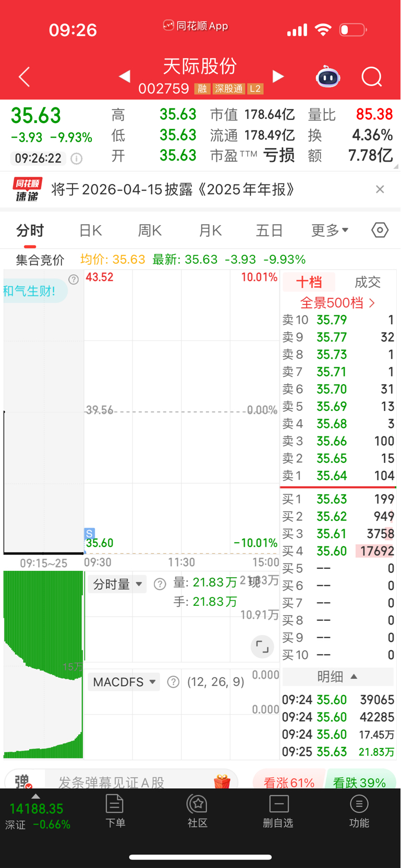This screenshot has height=868, width=401.
Task: Open the AI robot assistant
Action: pos(328,77)
